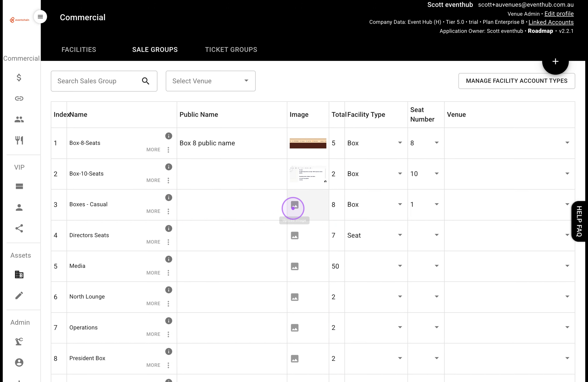Show info for Box-8-Seats

[169, 136]
